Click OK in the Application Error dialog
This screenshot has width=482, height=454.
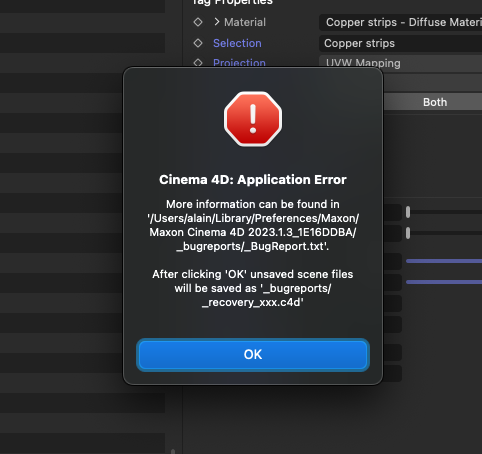point(253,355)
